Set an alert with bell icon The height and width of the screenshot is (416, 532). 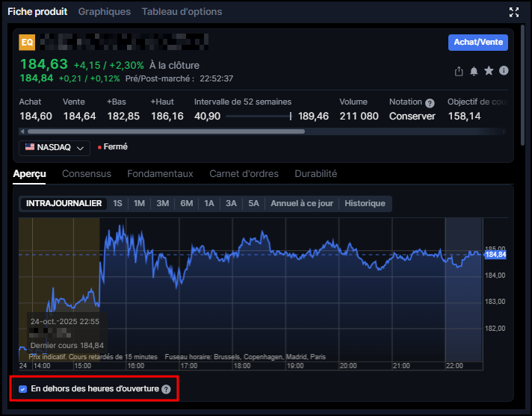pyautogui.click(x=474, y=71)
